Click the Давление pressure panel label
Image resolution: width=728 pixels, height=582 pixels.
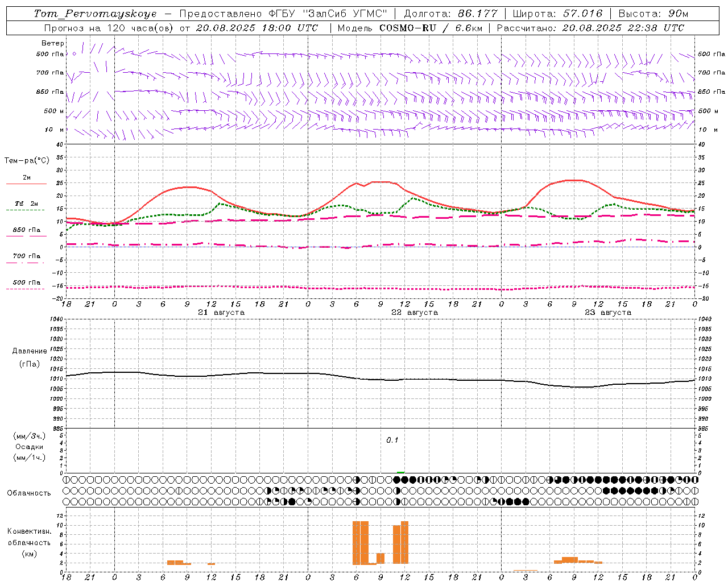click(x=30, y=351)
